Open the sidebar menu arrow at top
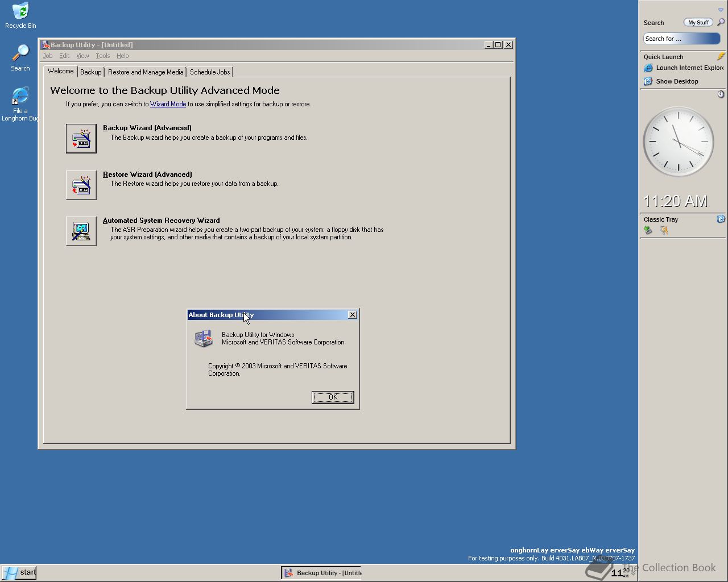The width and height of the screenshot is (728, 582). pos(721,10)
